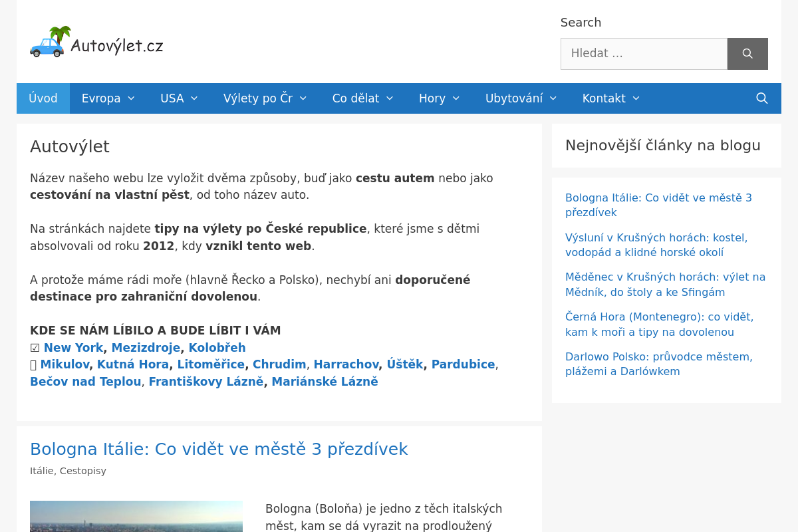This screenshot has width=798, height=532.
Task: Click the gray search submit magnifier button
Action: 747,54
